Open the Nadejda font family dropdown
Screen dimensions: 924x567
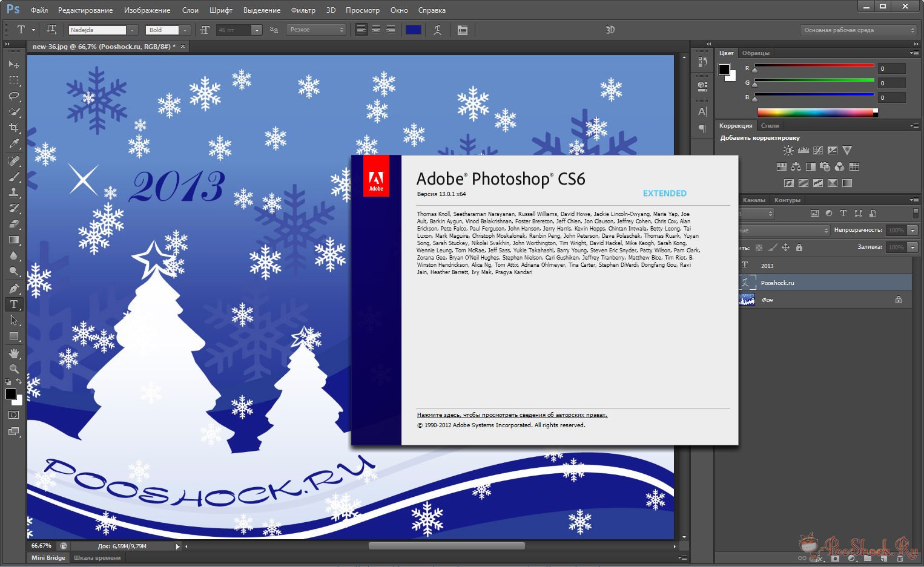click(x=133, y=30)
